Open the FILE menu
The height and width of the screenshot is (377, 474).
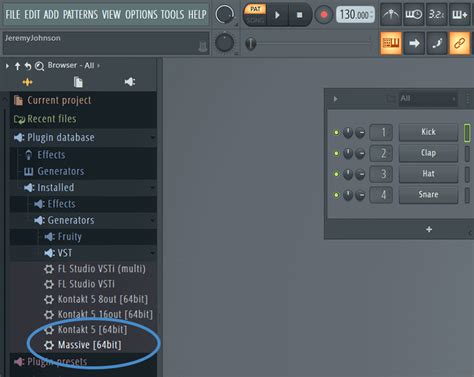point(13,14)
